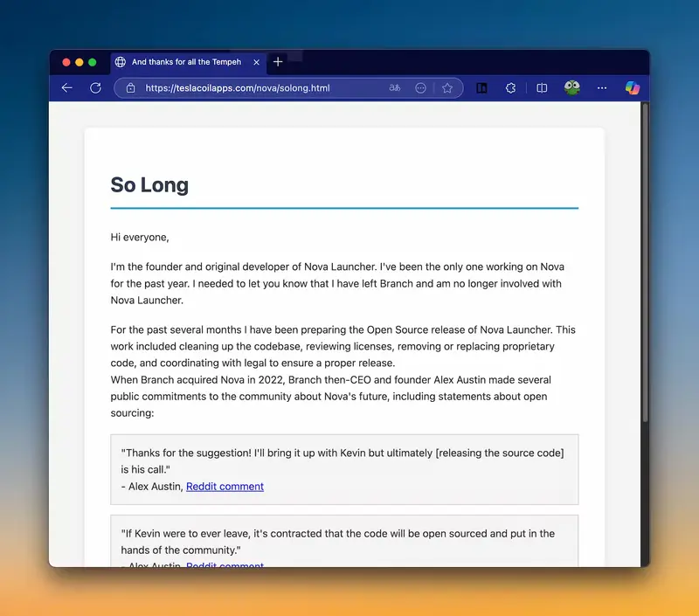The height and width of the screenshot is (616, 699).
Task: Go back using the browser back arrow
Action: pos(67,87)
